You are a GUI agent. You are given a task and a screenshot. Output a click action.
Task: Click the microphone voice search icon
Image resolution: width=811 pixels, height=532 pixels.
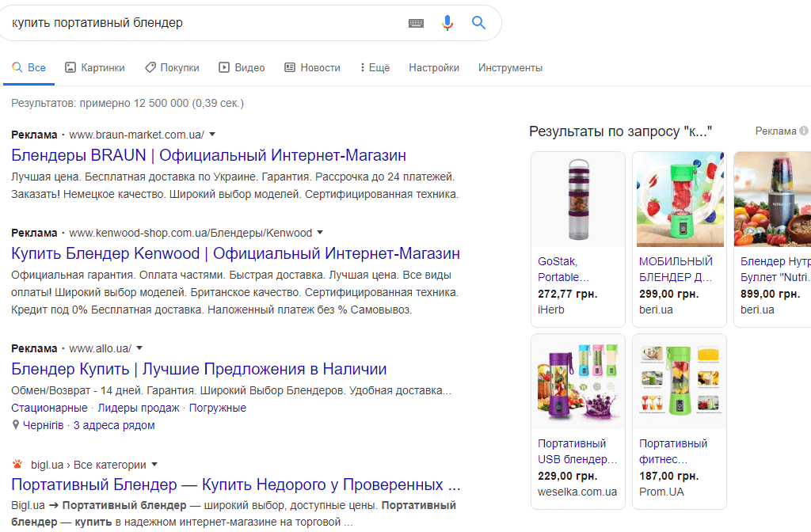447,22
